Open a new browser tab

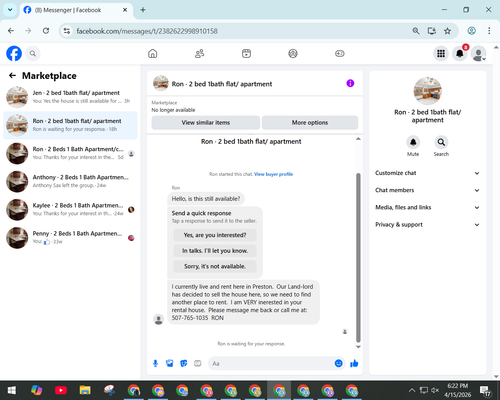(143, 10)
